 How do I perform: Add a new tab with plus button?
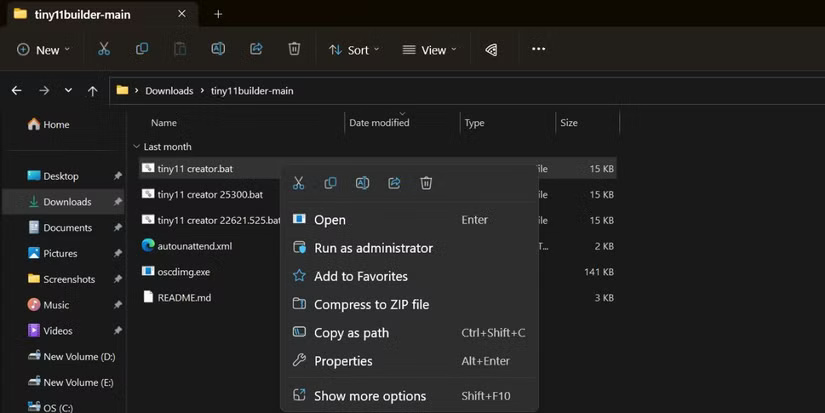point(218,14)
